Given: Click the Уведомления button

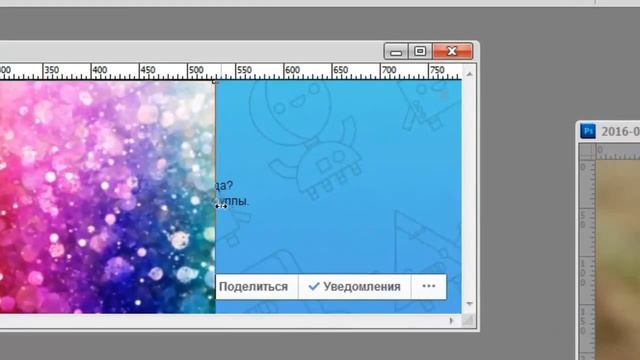Looking at the screenshot, I should click(354, 287).
